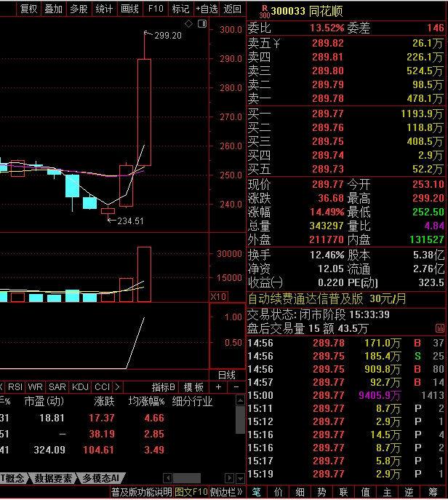This screenshot has height=500, width=448.
Task: Select the 联 linkage tab
Action: pos(343,492)
